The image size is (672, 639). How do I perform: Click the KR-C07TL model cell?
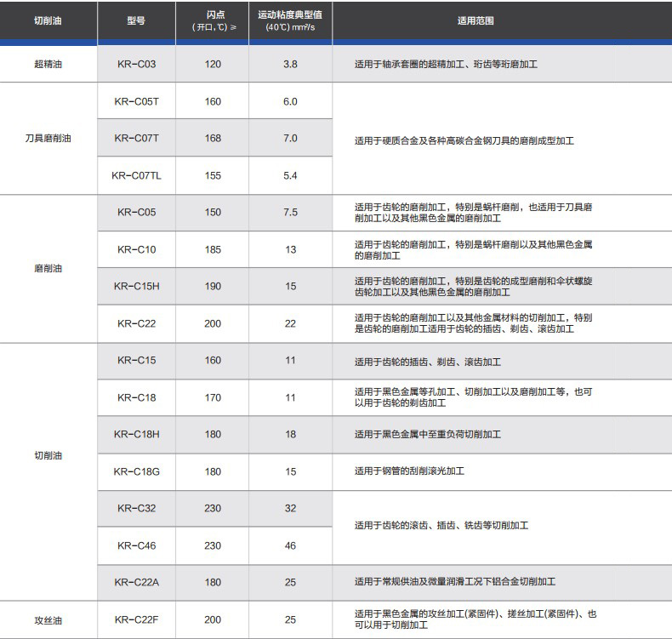136,175
